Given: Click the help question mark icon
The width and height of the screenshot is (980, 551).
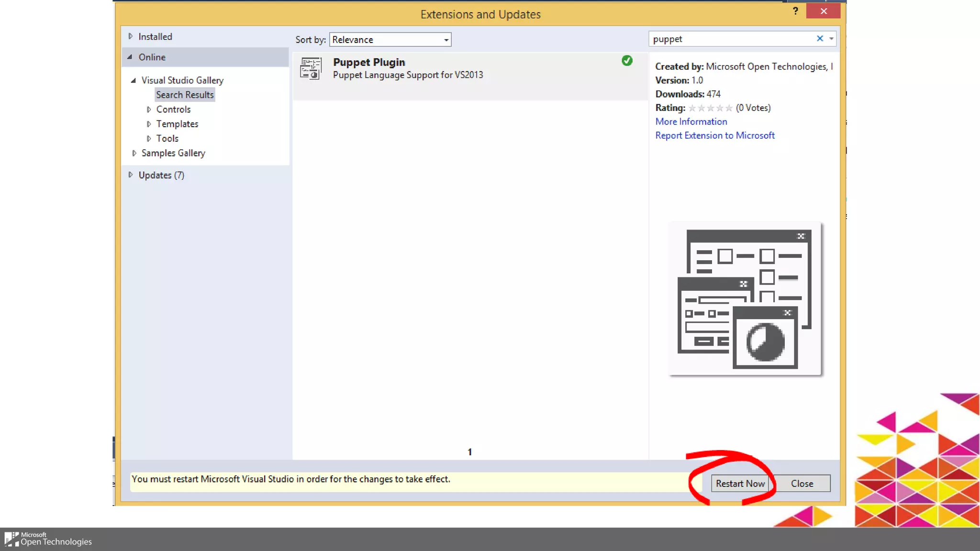Looking at the screenshot, I should (795, 11).
